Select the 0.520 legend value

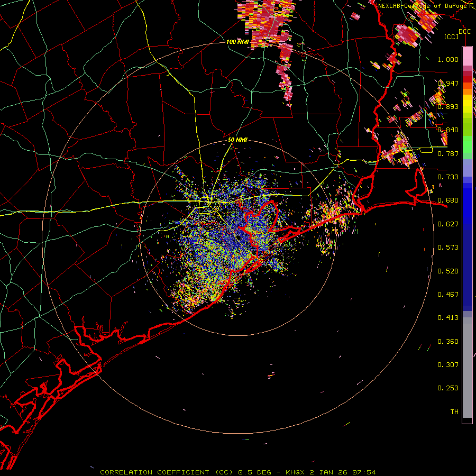click(x=448, y=271)
